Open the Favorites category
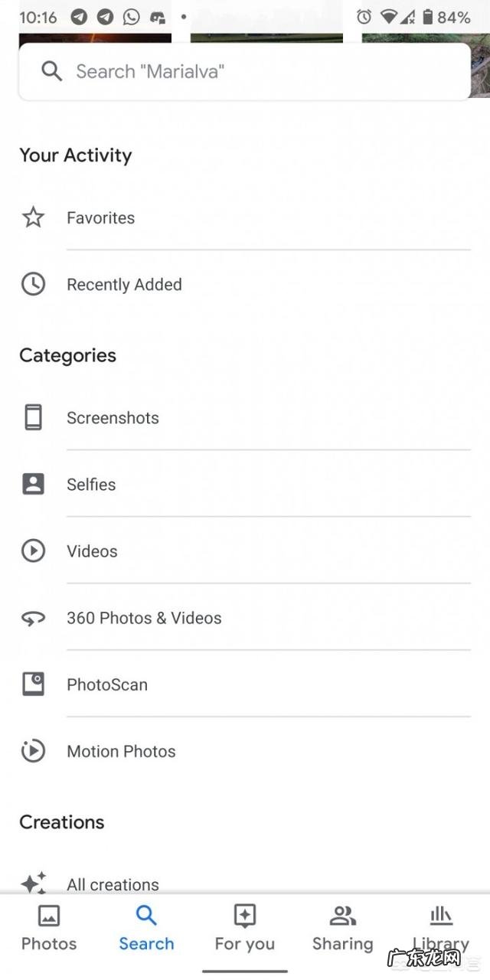 click(x=100, y=217)
